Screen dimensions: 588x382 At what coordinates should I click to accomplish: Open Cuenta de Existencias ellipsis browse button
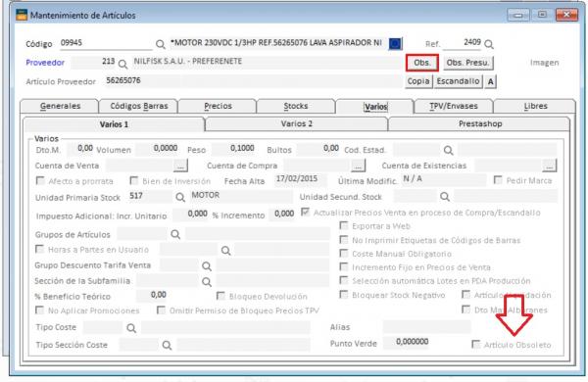point(550,166)
